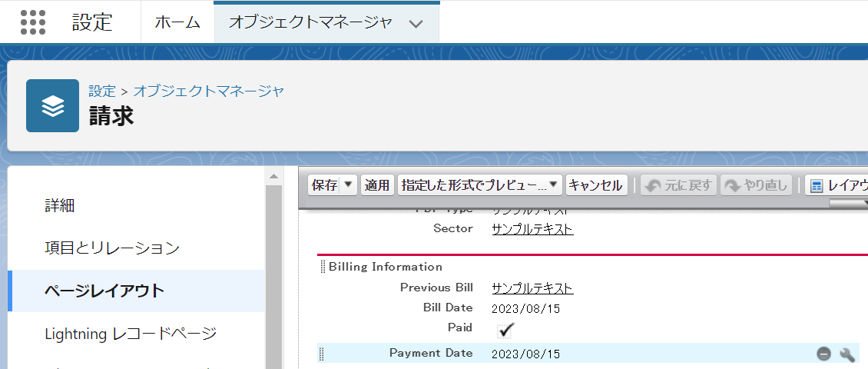
Task: Switch to the ホーム tab
Action: point(177,22)
